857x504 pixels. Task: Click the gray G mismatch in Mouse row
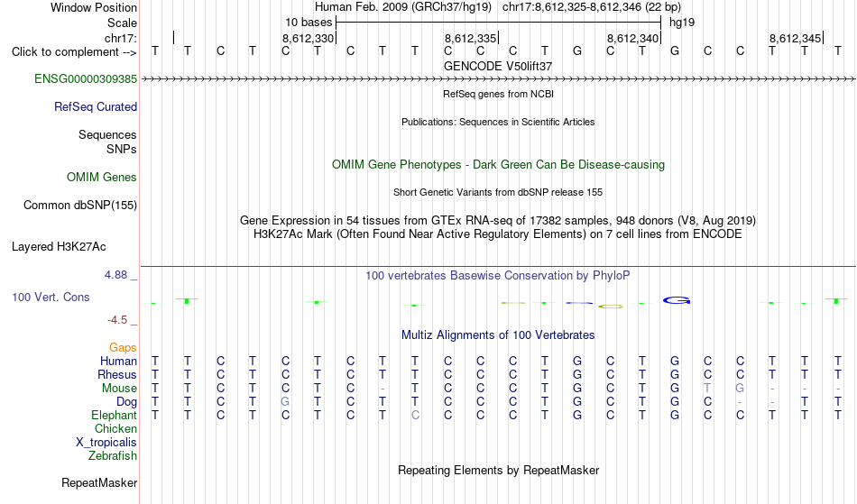[x=740, y=389]
